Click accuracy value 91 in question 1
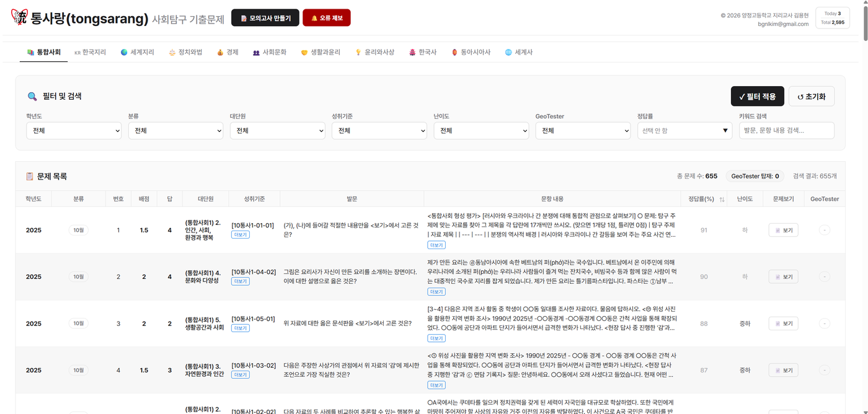 (704, 230)
